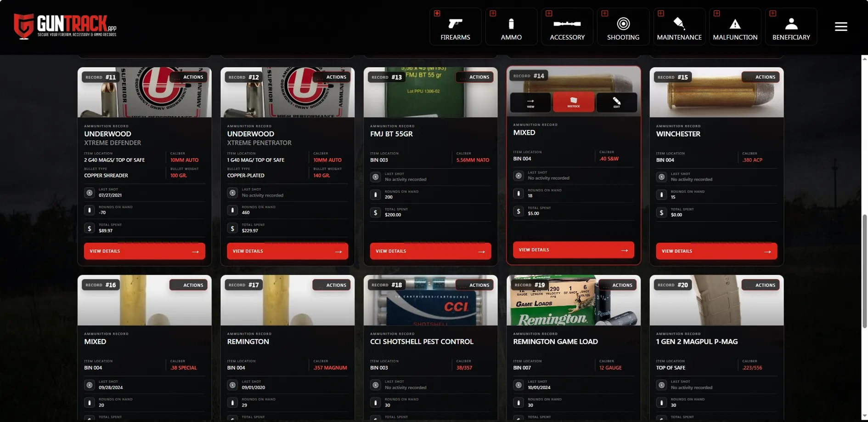Click the page scrollbar thumb
This screenshot has height=422, width=868.
coord(865,271)
